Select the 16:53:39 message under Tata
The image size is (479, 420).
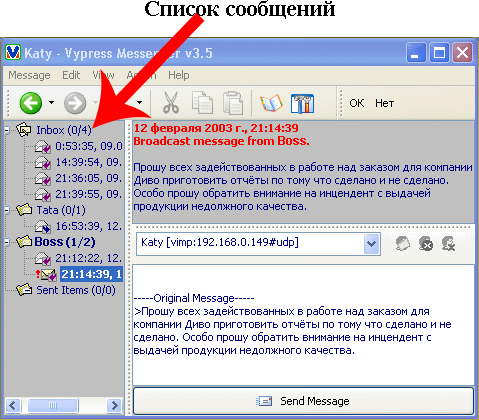pyautogui.click(x=89, y=226)
